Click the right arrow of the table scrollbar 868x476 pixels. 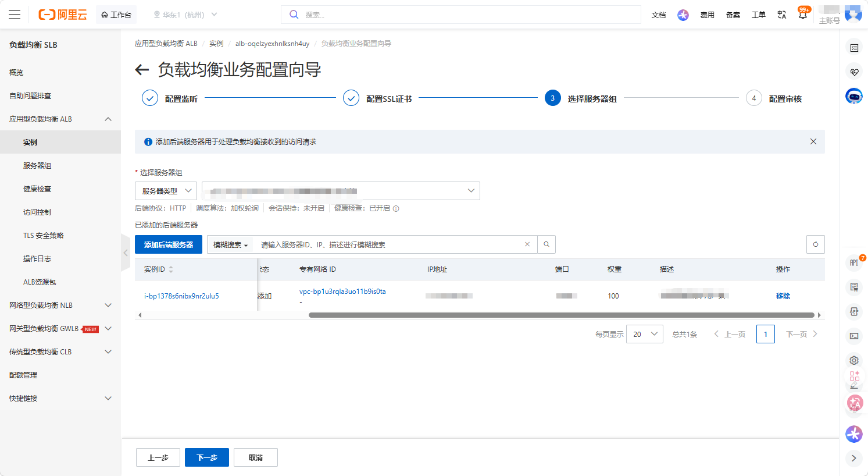pyautogui.click(x=819, y=315)
